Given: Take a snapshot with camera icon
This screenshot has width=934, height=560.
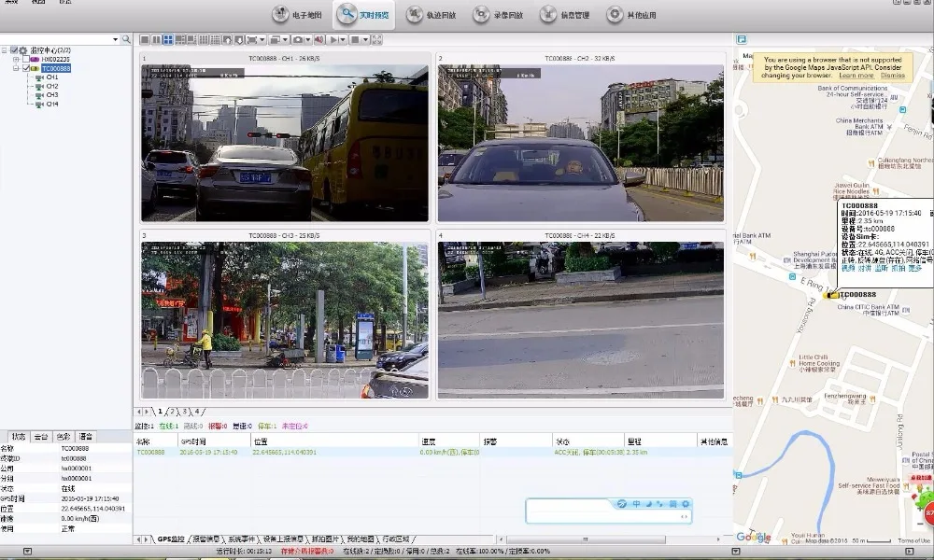Looking at the screenshot, I should (298, 40).
